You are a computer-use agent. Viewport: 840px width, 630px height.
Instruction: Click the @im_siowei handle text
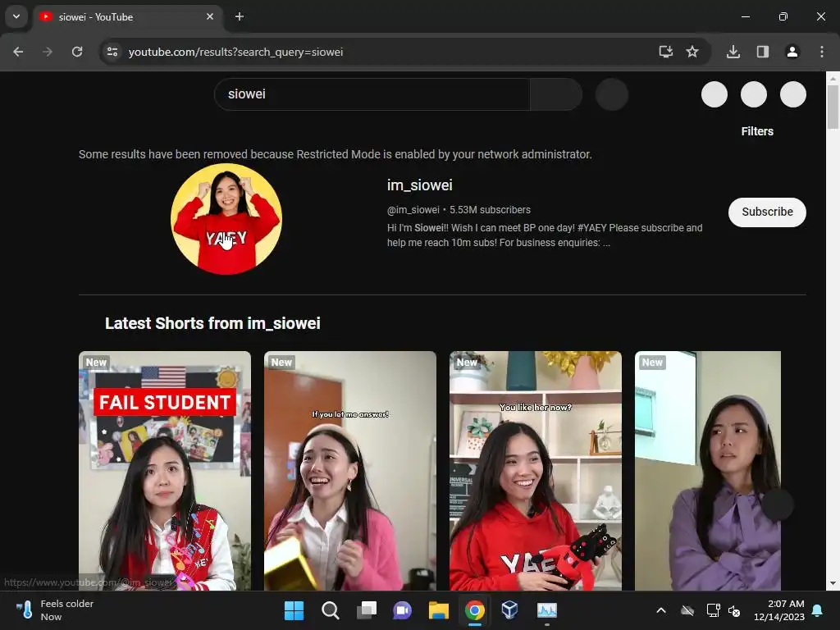tap(413, 210)
